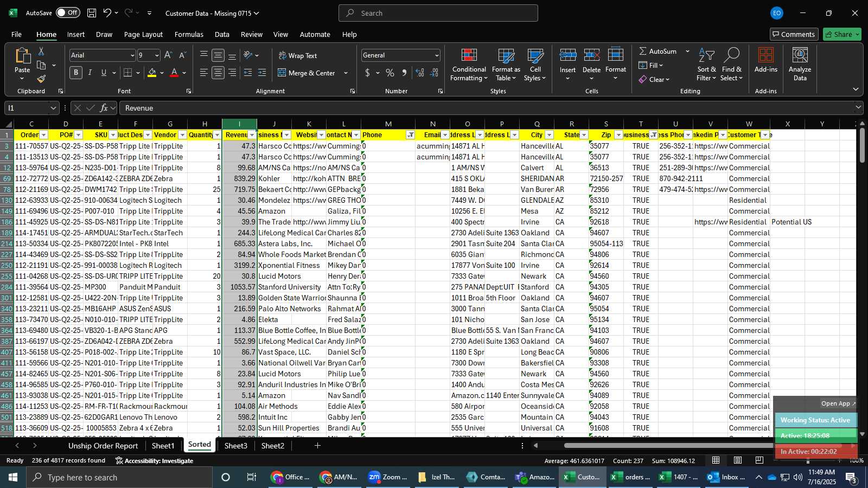Undo the last action
Screen dimensions: 868x488
pyautogui.click(x=107, y=13)
